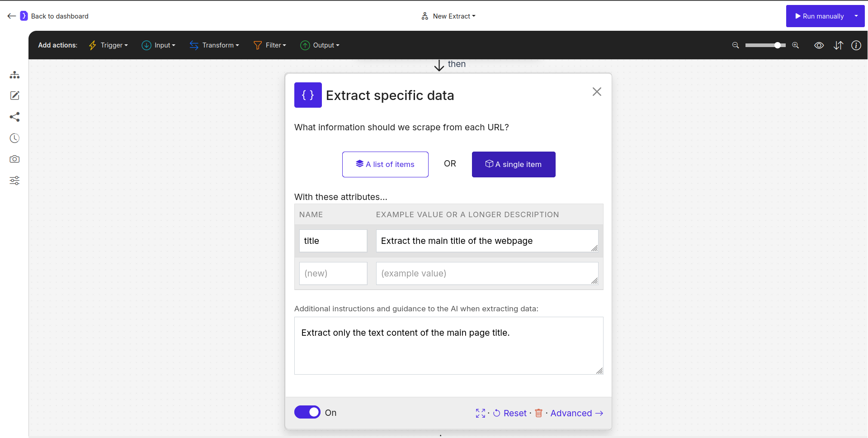Image resolution: width=868 pixels, height=438 pixels.
Task: Click the share icon in the sidebar
Action: (14, 117)
